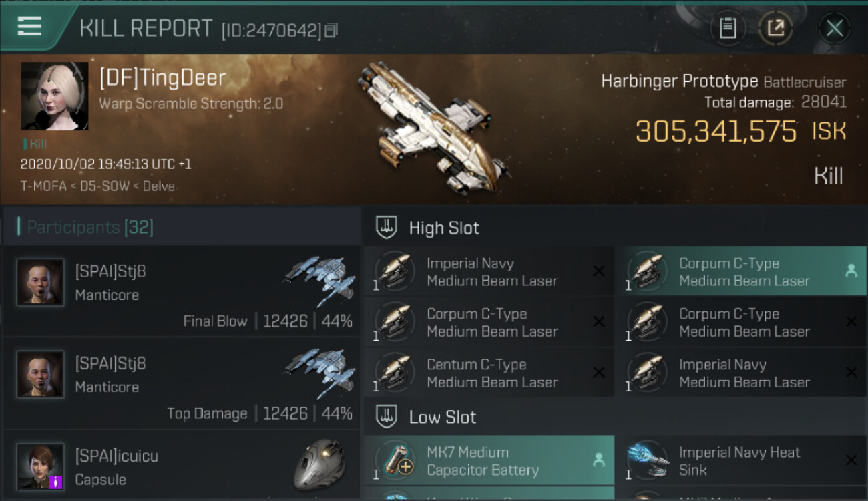Click the T-M0FA system location link
Screen dimensions: 868x501
(43, 186)
